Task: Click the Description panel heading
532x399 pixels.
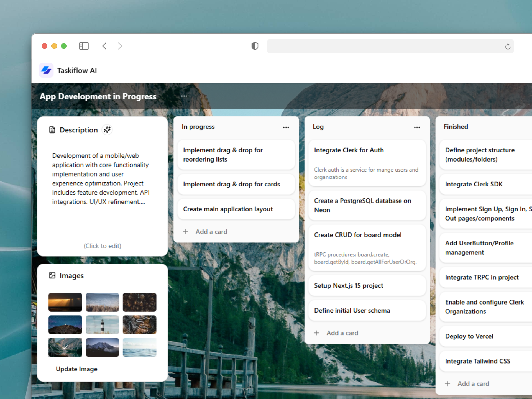Action: coord(79,130)
